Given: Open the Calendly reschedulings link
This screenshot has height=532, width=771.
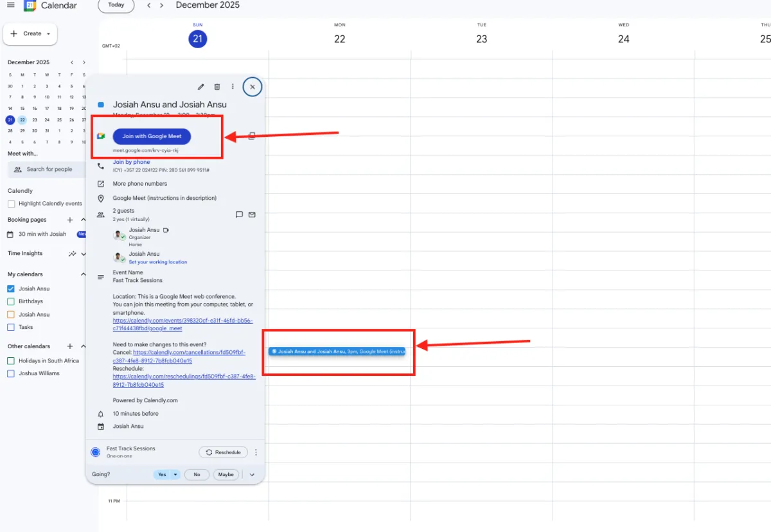Looking at the screenshot, I should click(184, 380).
